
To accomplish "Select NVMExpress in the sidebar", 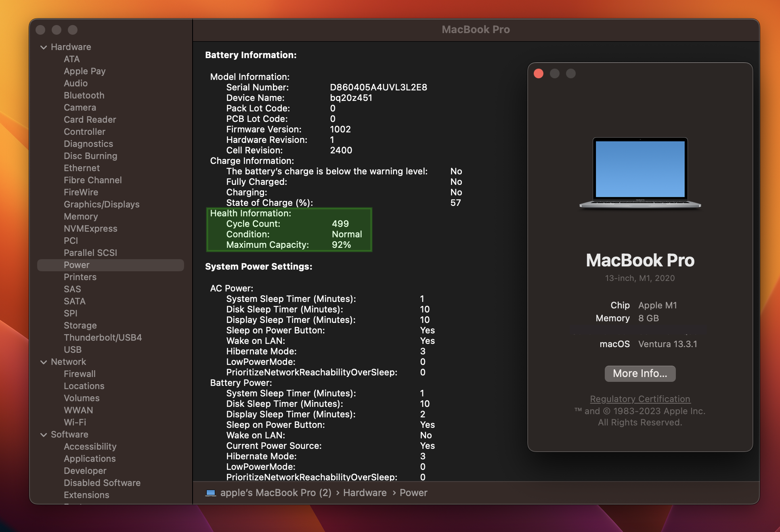I will (90, 228).
